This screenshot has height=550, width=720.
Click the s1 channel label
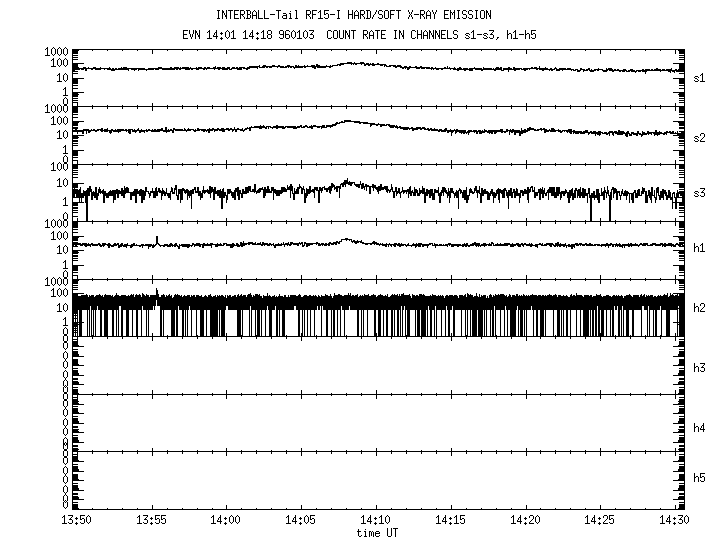(700, 78)
